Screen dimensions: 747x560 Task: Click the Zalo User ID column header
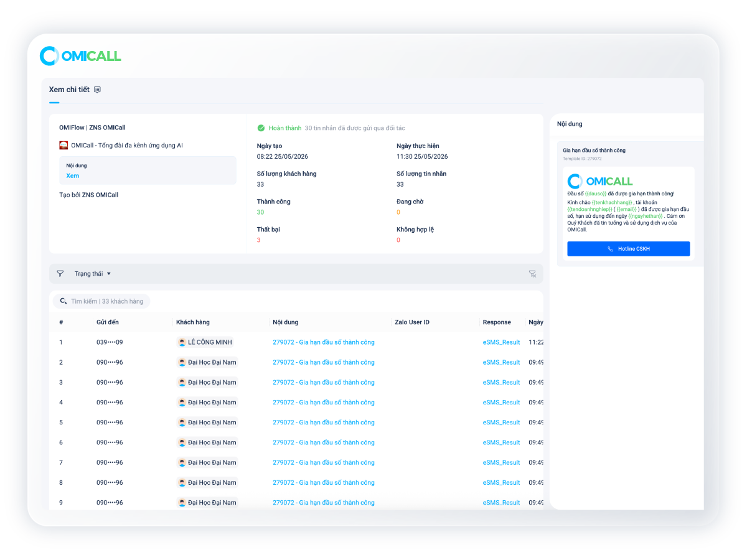tap(412, 322)
